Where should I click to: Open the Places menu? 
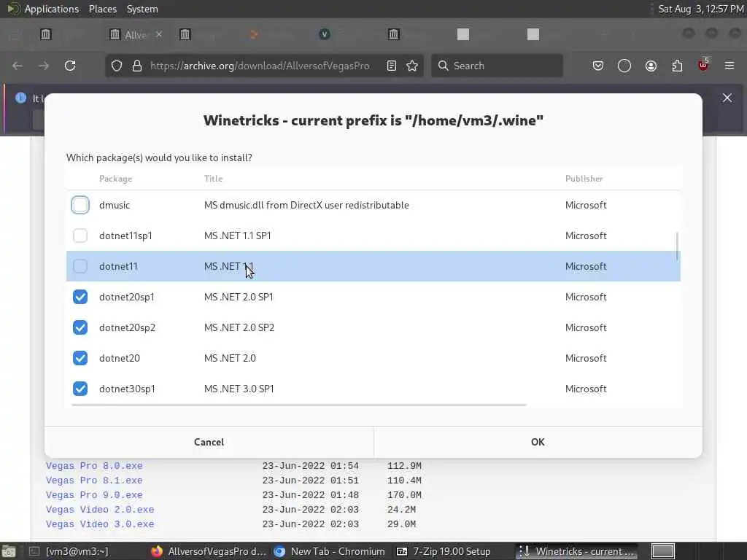pos(102,9)
